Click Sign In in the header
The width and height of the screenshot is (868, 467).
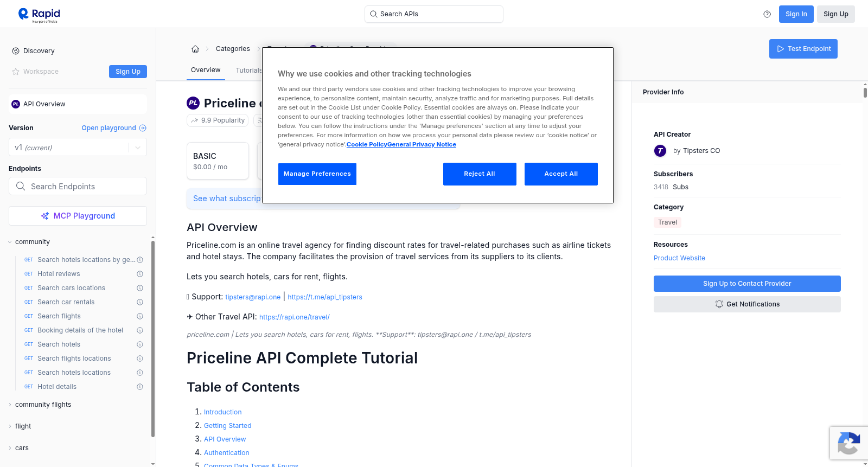coord(796,14)
